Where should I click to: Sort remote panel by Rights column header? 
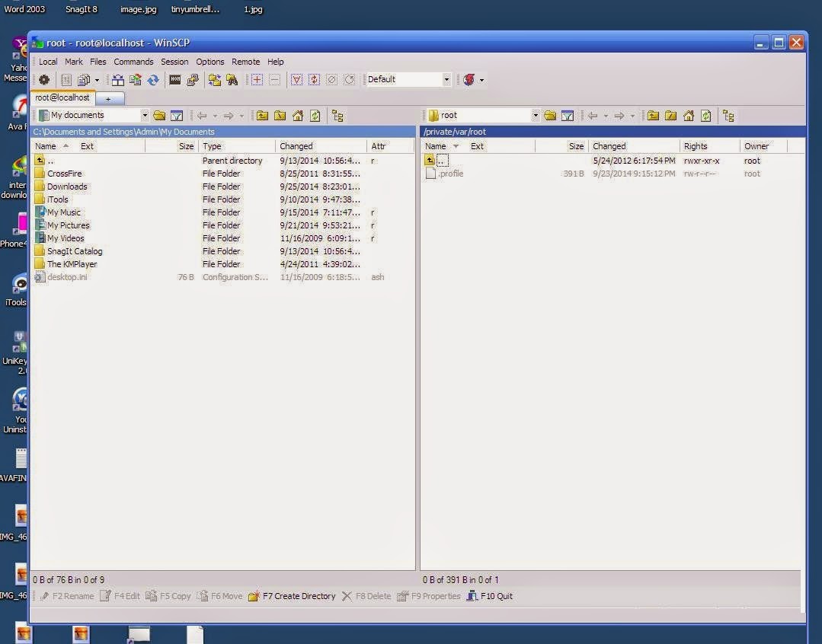710,146
